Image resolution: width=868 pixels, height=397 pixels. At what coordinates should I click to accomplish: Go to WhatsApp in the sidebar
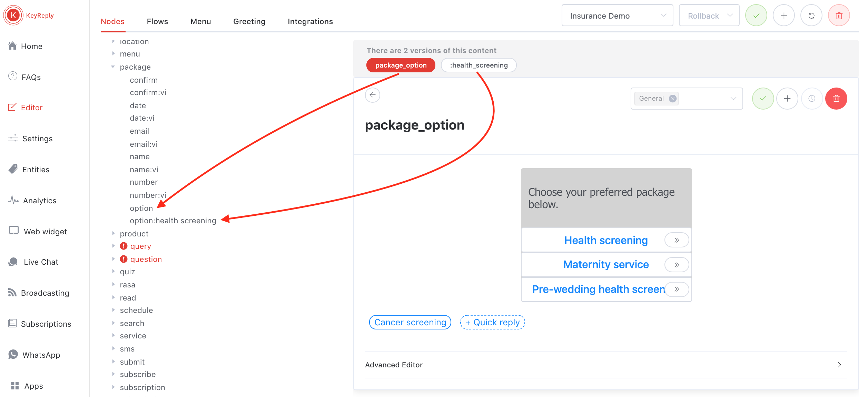click(41, 355)
